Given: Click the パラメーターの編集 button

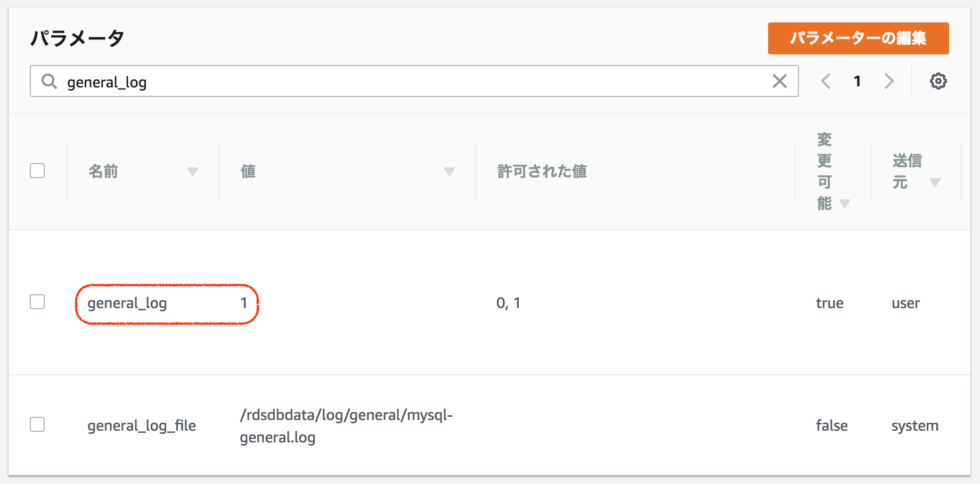Looking at the screenshot, I should click(x=858, y=38).
